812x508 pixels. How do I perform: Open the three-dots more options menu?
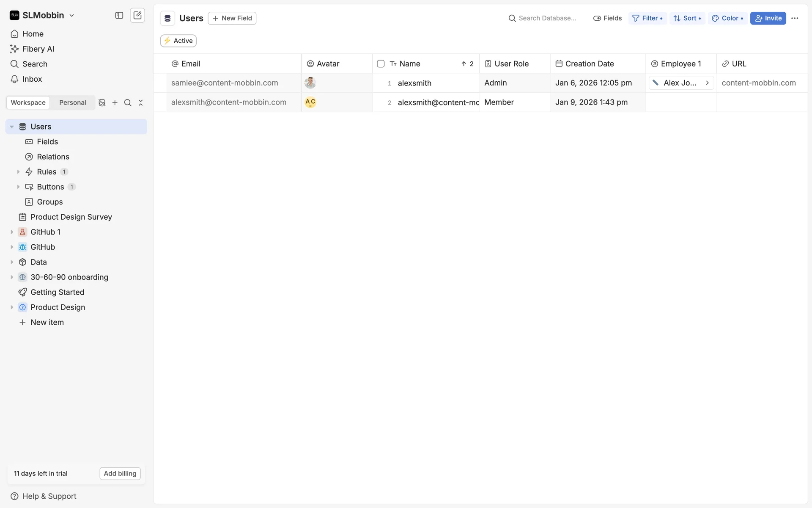[x=795, y=18]
